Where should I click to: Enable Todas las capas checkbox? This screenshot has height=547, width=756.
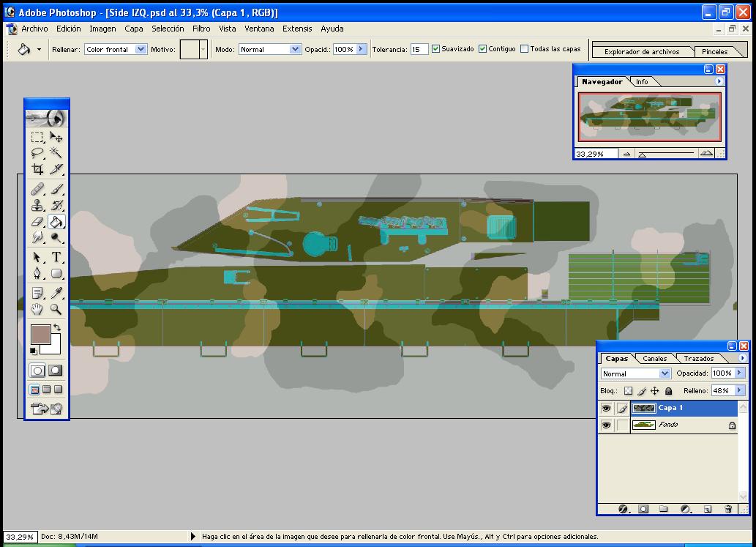(x=524, y=49)
